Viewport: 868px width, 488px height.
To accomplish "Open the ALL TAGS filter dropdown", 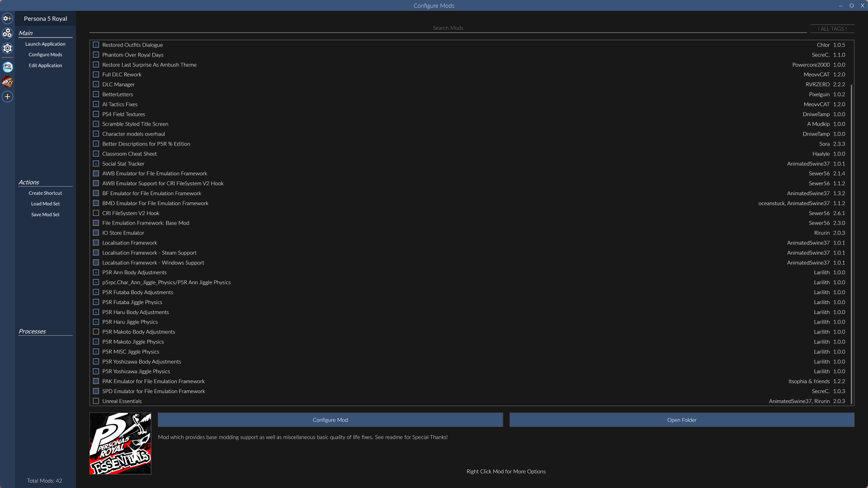I will point(832,28).
